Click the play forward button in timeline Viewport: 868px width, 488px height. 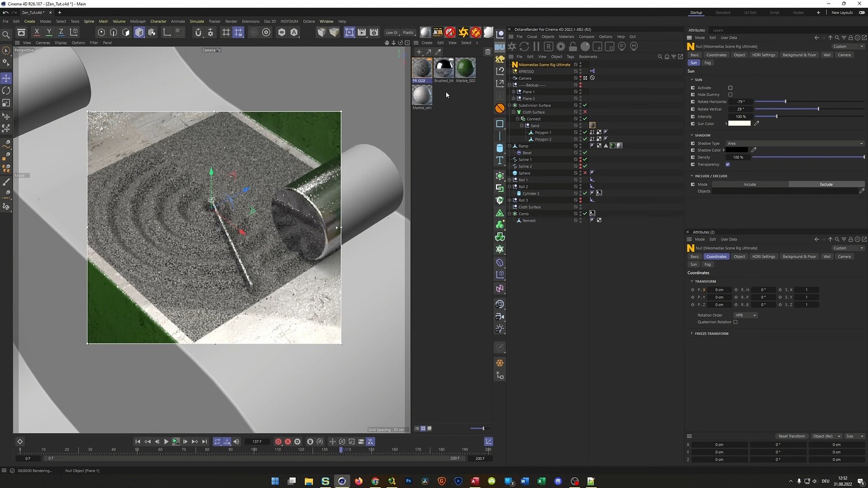click(166, 442)
